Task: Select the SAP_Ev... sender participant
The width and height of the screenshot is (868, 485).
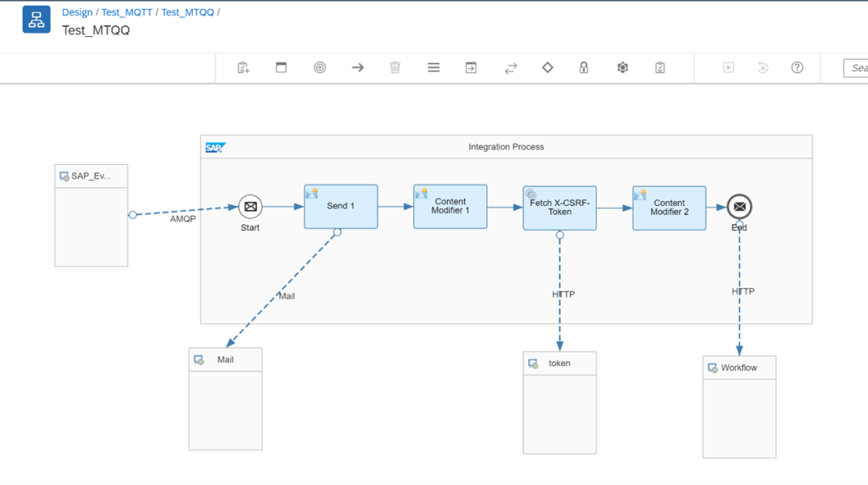Action: [x=92, y=216]
